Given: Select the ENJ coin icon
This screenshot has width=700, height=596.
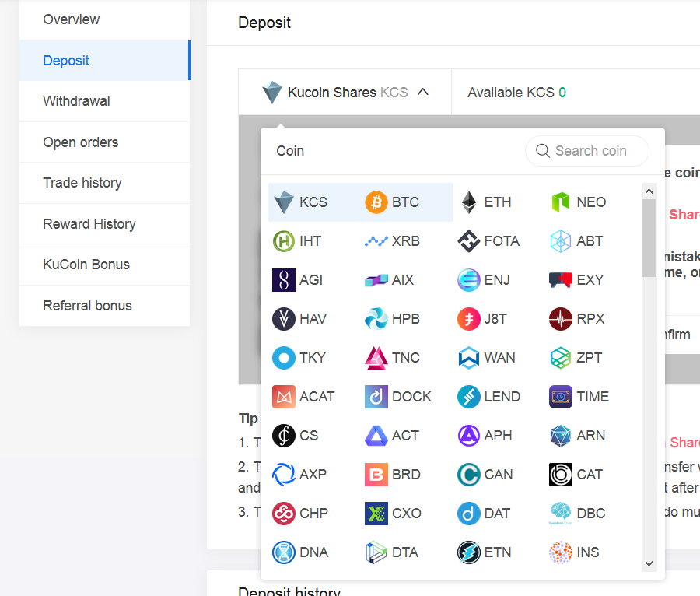Looking at the screenshot, I should point(469,280).
